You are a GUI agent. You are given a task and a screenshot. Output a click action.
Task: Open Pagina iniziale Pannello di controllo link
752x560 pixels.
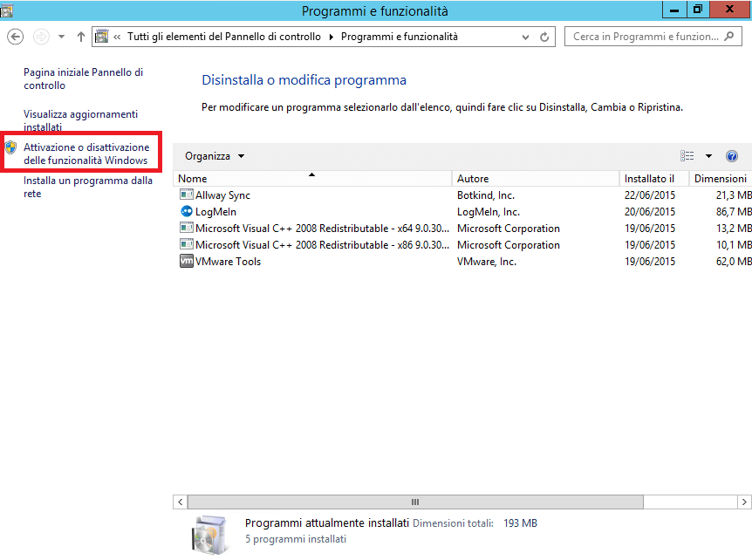[x=84, y=79]
